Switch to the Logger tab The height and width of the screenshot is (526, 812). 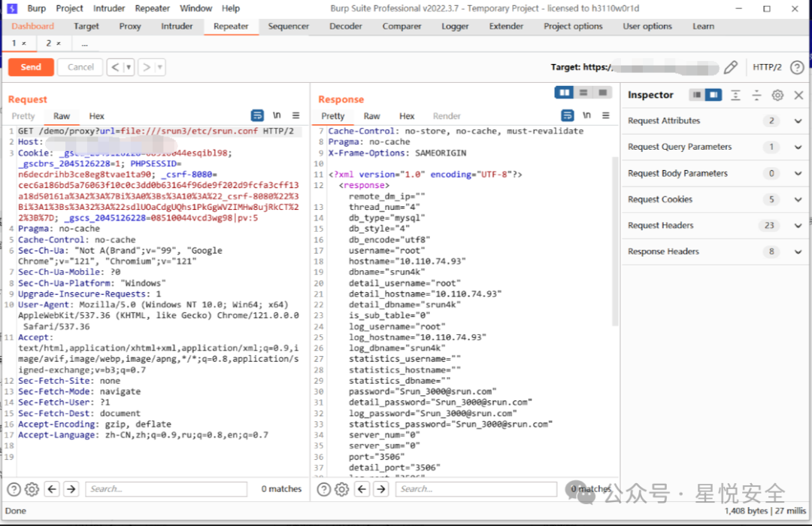point(455,26)
